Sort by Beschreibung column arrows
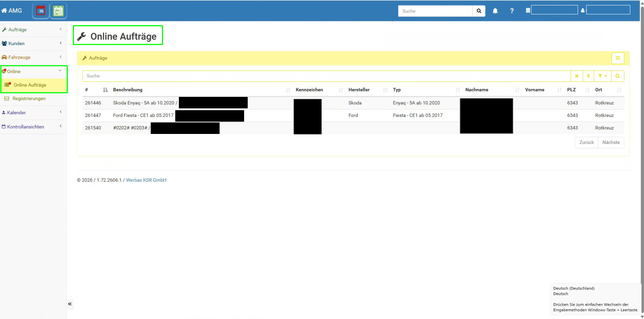The width and height of the screenshot is (644, 319). [x=288, y=90]
